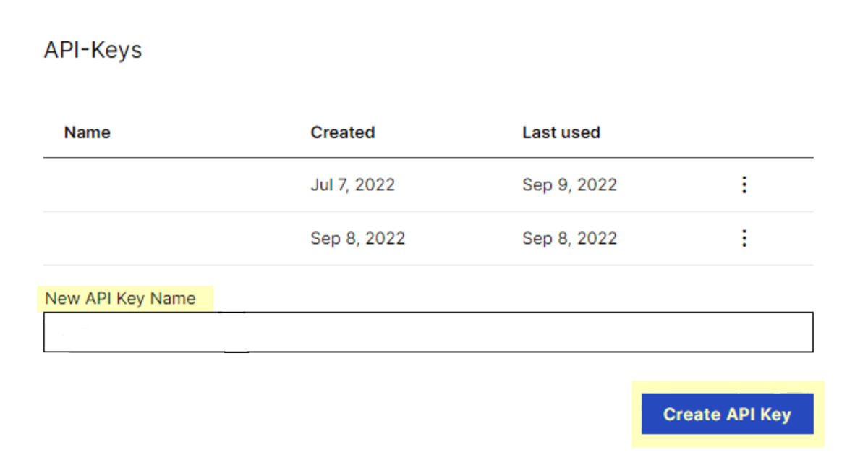Click the Create API Key button
Screen dimensions: 868x463
tap(727, 415)
